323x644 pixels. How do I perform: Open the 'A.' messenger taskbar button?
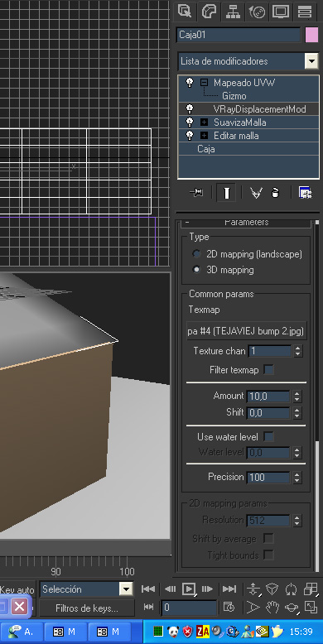21,632
